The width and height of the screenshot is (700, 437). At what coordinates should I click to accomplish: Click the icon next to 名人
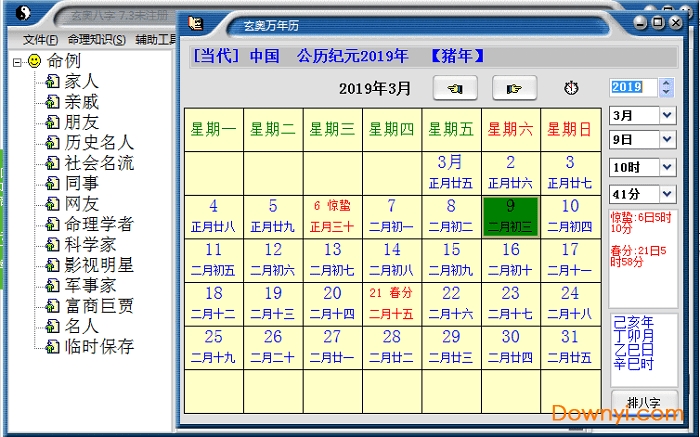(53, 326)
